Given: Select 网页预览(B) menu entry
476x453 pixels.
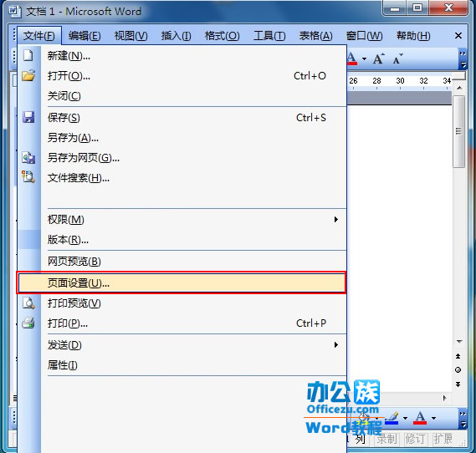Looking at the screenshot, I should [182, 262].
